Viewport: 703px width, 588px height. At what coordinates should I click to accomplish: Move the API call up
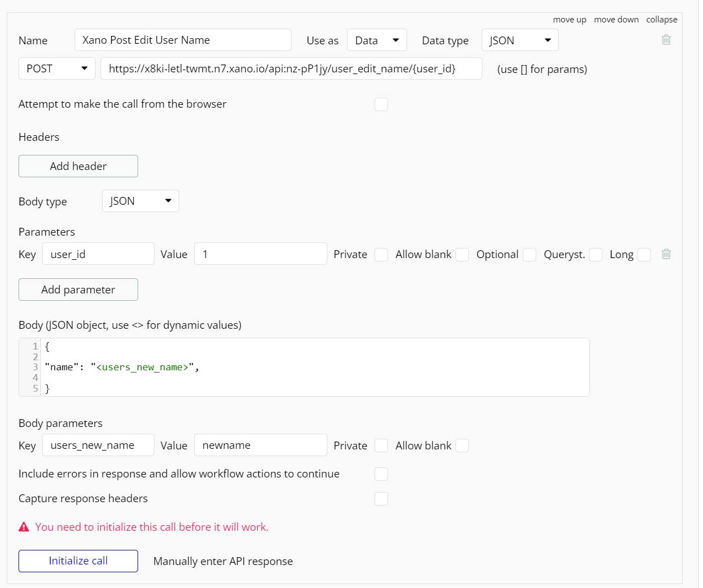(569, 20)
